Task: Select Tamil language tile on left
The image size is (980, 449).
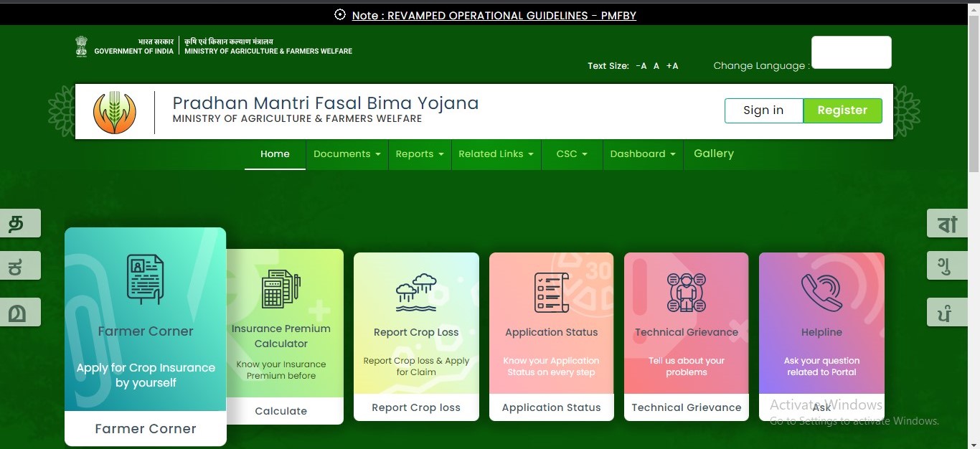Action: (20, 223)
